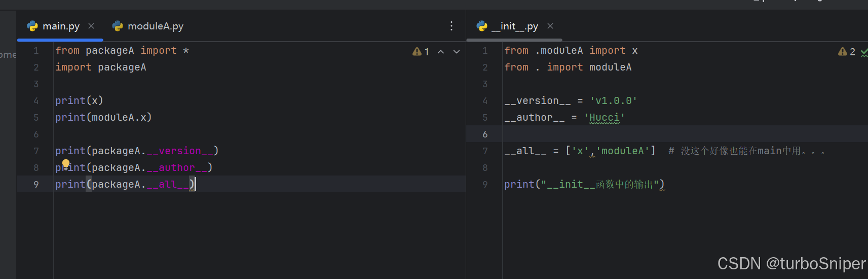Jump to next highlighted problem
The height and width of the screenshot is (279, 868).
click(x=457, y=52)
